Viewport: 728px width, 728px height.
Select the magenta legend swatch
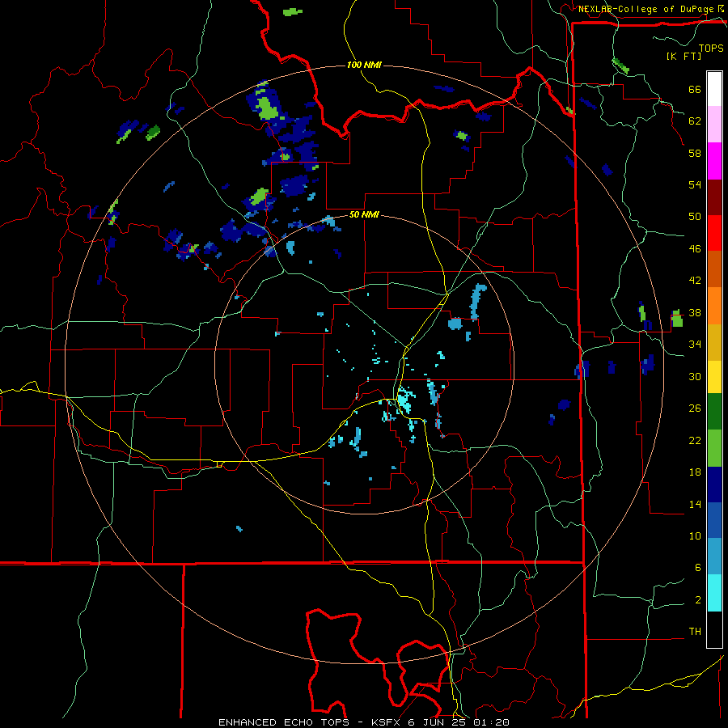pyautogui.click(x=714, y=161)
